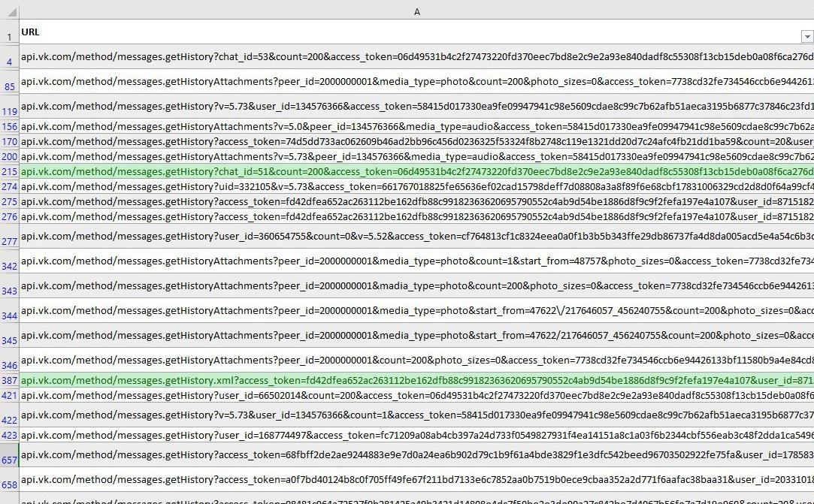Select row header 421
This screenshot has height=504, width=814.
click(x=9, y=395)
